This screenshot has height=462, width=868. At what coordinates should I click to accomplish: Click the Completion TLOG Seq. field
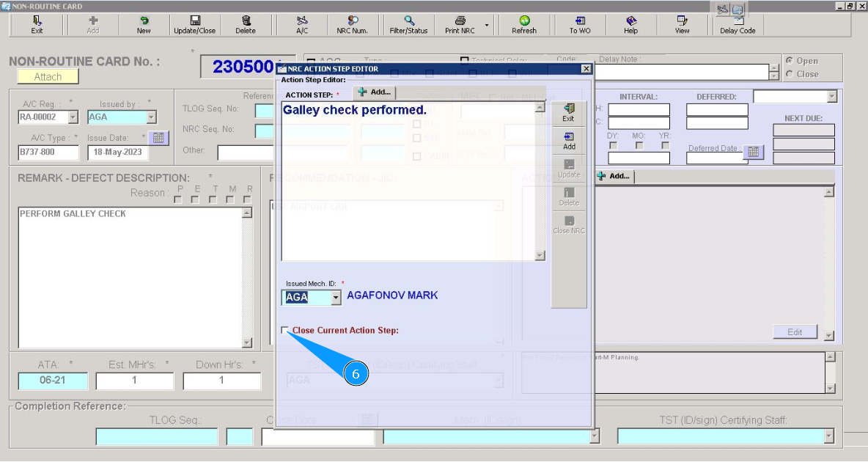click(157, 436)
